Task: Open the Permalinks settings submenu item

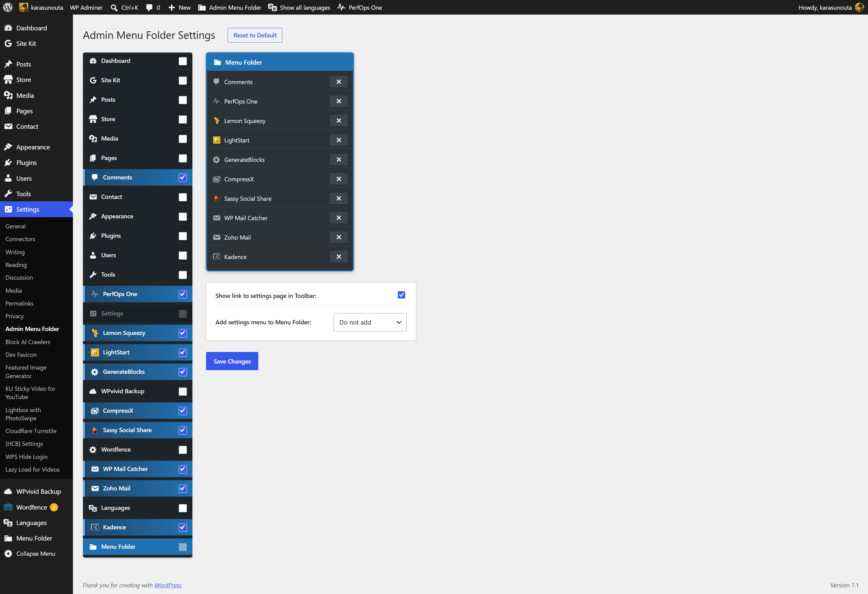Action: point(19,303)
